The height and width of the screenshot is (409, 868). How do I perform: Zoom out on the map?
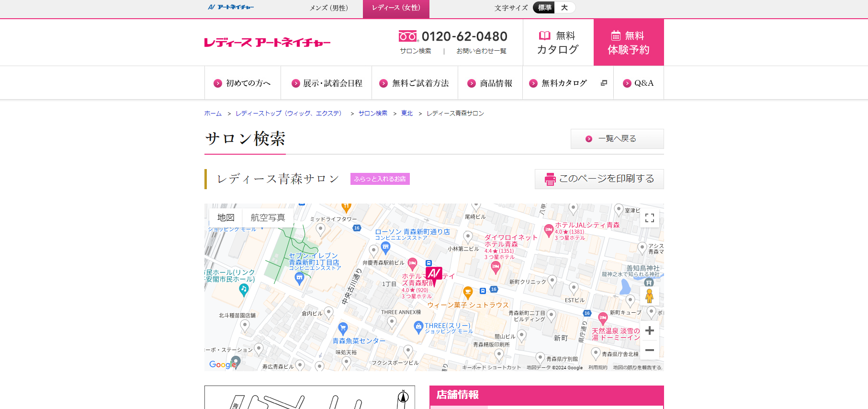pyautogui.click(x=650, y=350)
